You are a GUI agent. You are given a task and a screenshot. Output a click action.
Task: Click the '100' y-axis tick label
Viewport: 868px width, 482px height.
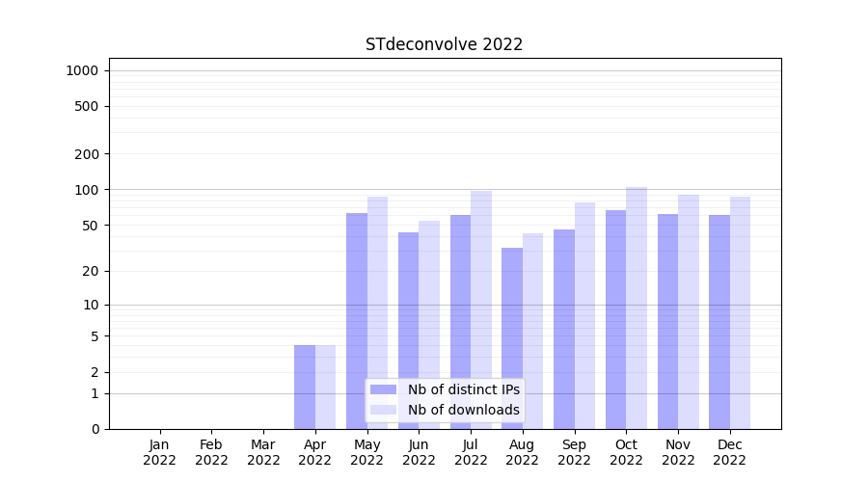(86, 190)
